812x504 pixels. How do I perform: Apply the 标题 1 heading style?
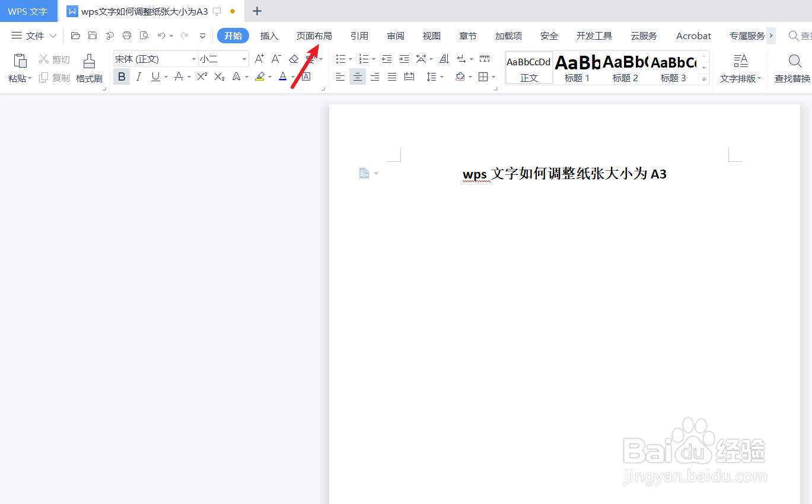pos(577,68)
